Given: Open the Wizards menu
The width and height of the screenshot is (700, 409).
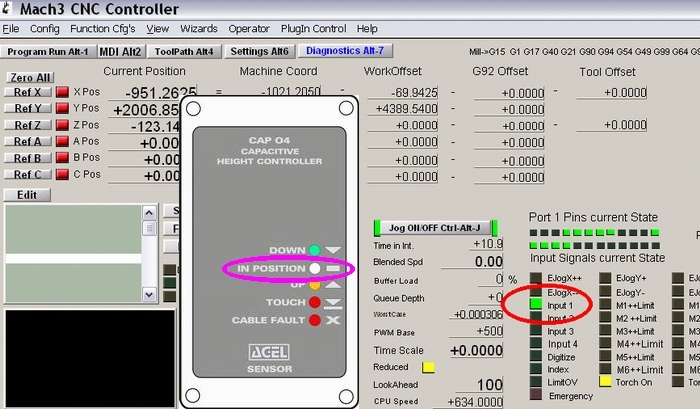Looking at the screenshot, I should pos(199,29).
